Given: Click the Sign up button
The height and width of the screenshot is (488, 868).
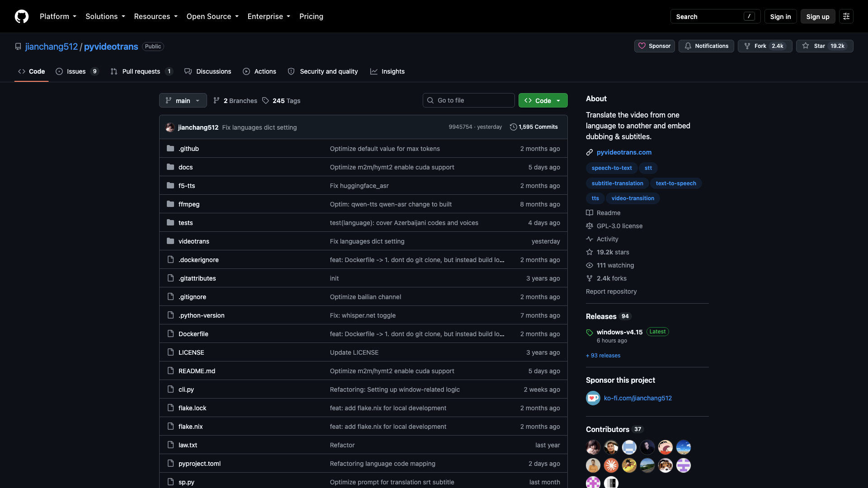Looking at the screenshot, I should click(x=817, y=16).
